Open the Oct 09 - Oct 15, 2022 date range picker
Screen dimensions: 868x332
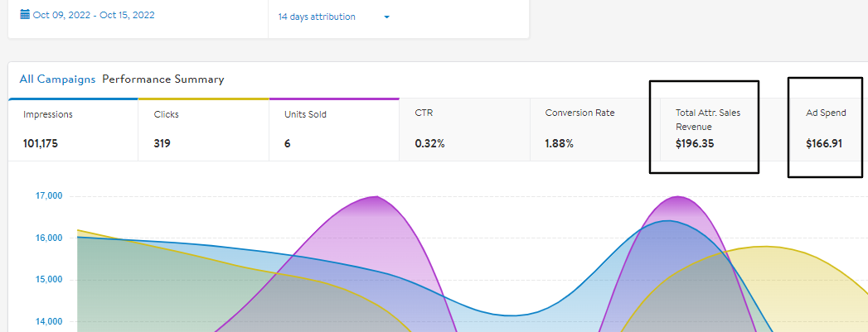pos(88,15)
